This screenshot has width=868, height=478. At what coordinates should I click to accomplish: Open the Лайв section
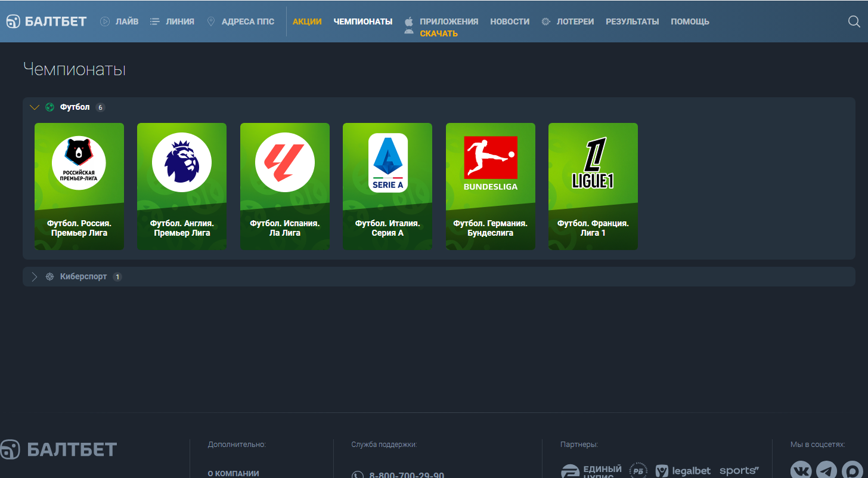click(x=119, y=21)
